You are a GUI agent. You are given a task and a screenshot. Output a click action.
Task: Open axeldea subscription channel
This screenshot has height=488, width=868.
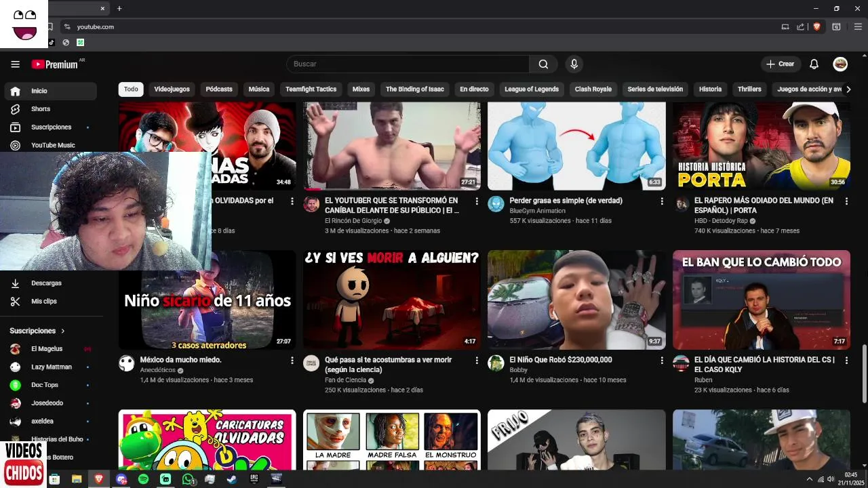[50, 422]
